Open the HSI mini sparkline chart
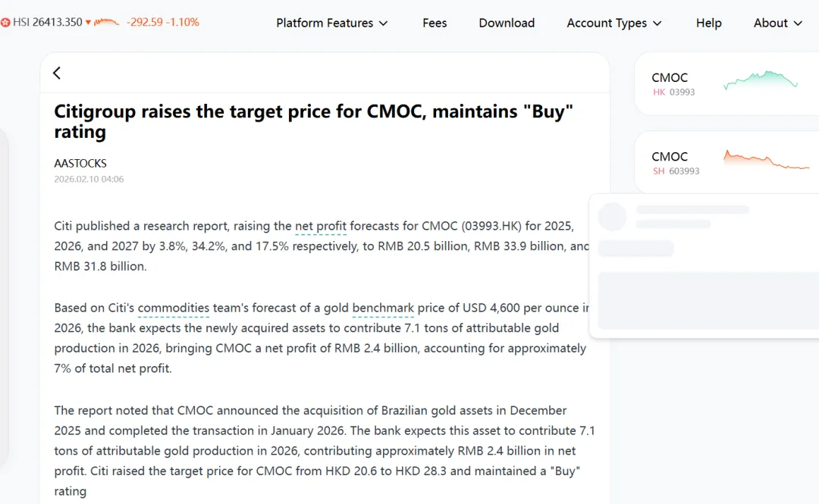819x504 pixels. 107,23
